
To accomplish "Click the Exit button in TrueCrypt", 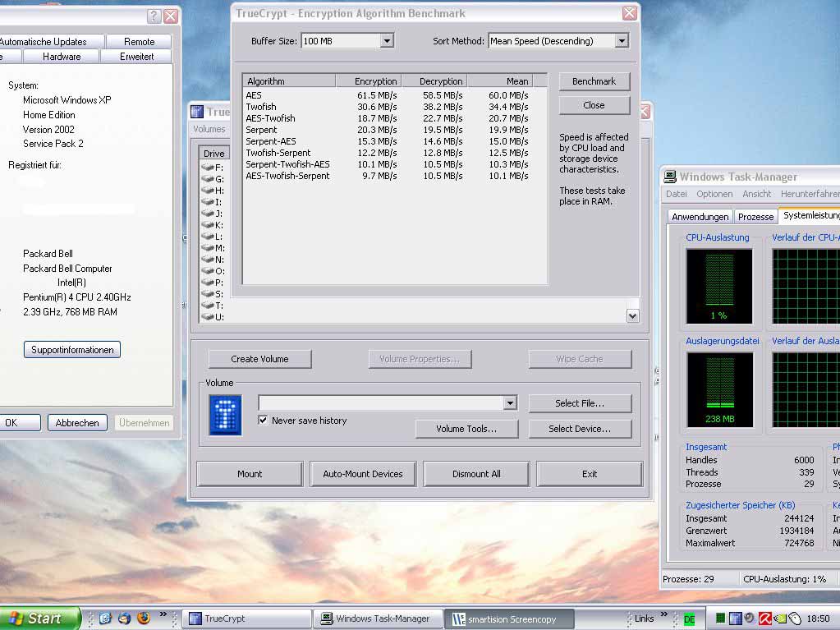I will pyautogui.click(x=590, y=474).
